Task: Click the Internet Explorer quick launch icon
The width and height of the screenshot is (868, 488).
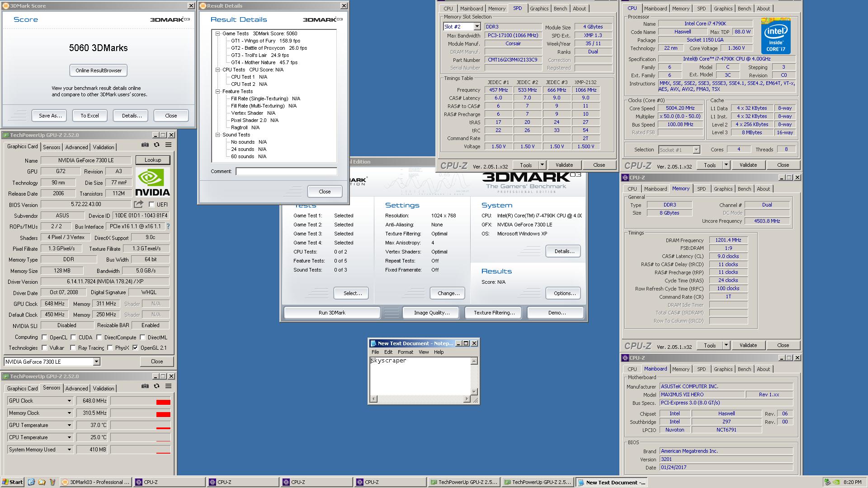Action: 31,482
